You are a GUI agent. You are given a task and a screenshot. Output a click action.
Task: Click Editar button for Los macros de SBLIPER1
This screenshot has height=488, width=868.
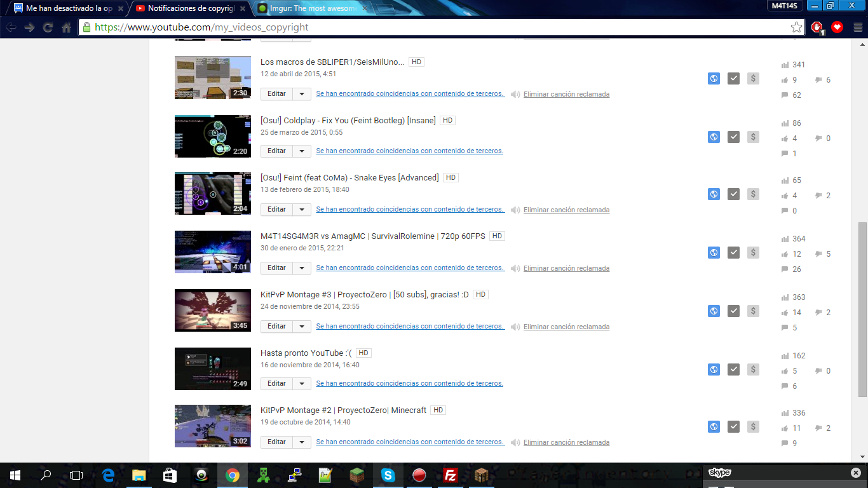277,94
